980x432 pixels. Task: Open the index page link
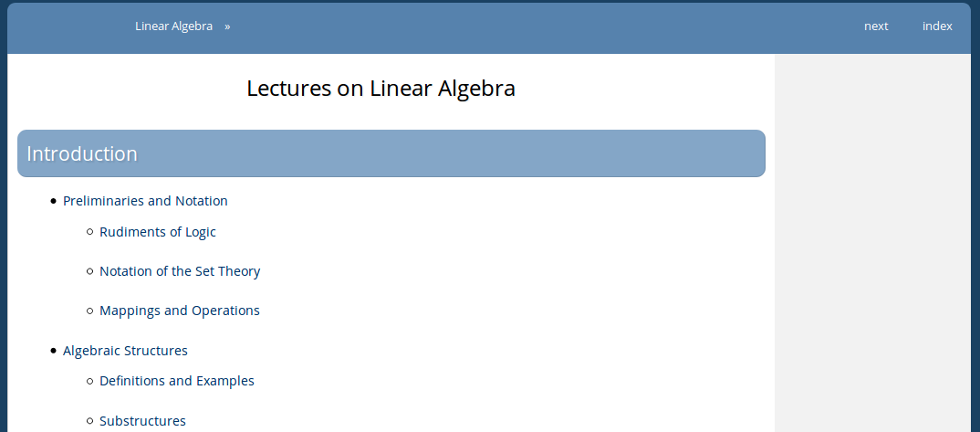tap(937, 26)
